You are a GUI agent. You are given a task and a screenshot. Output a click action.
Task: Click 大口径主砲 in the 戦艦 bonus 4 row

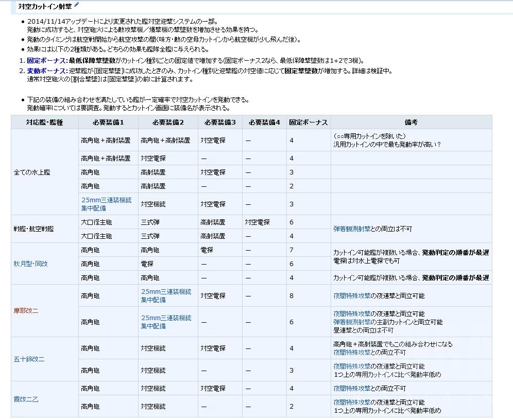pyautogui.click(x=96, y=236)
